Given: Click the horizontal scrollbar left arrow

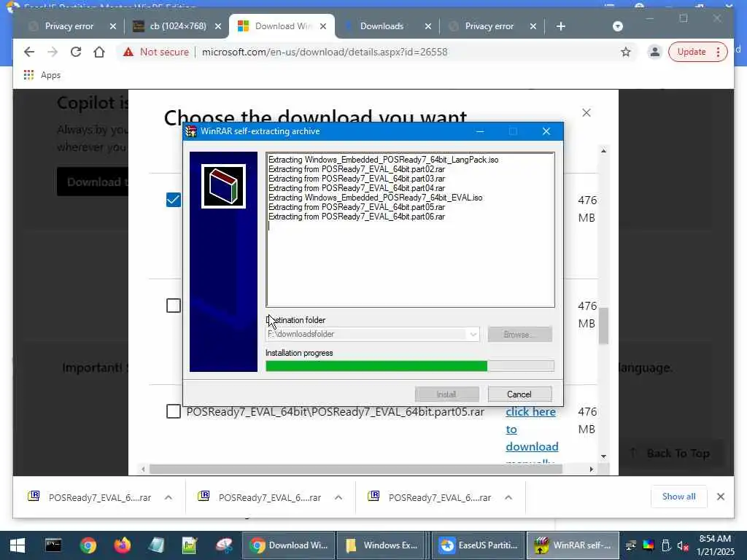Looking at the screenshot, I should (x=143, y=469).
